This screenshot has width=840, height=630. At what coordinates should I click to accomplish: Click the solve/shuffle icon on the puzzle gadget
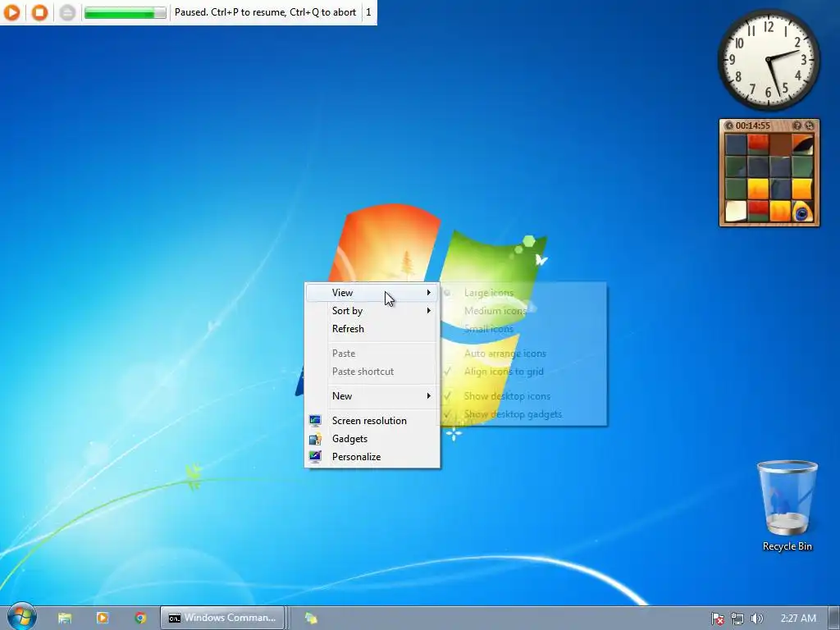(810, 126)
